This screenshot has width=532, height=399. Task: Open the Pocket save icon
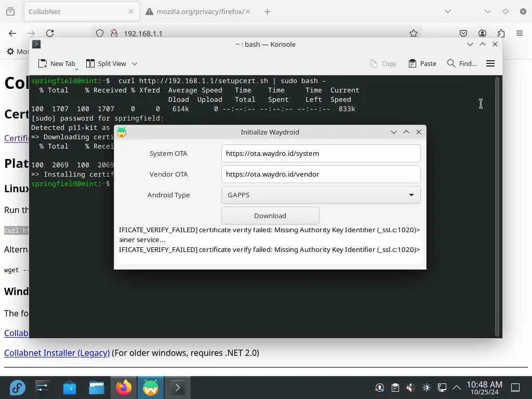point(463,33)
